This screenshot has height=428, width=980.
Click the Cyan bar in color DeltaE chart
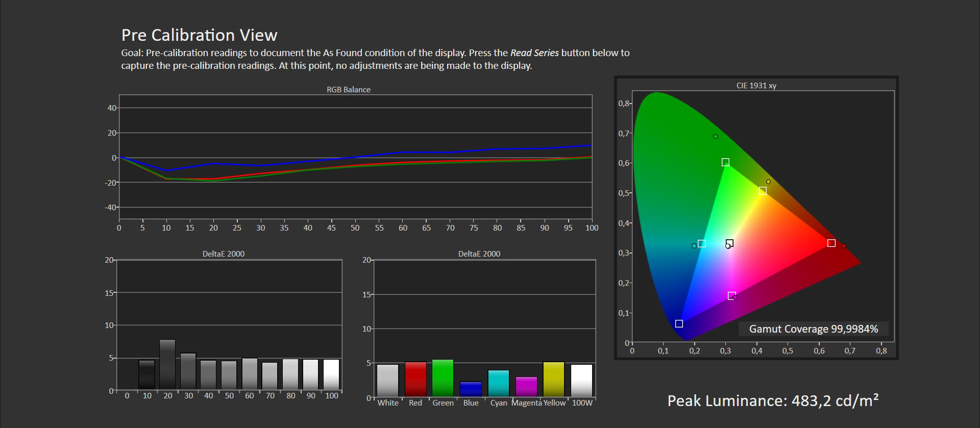499,384
